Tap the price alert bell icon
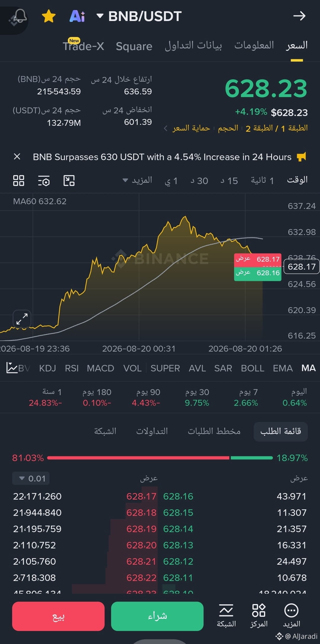Viewport: 320px width, 644px height. point(20,16)
